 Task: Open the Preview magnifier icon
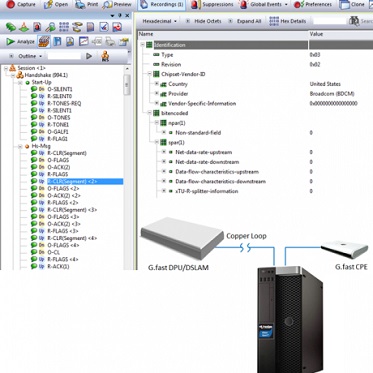click(x=107, y=5)
